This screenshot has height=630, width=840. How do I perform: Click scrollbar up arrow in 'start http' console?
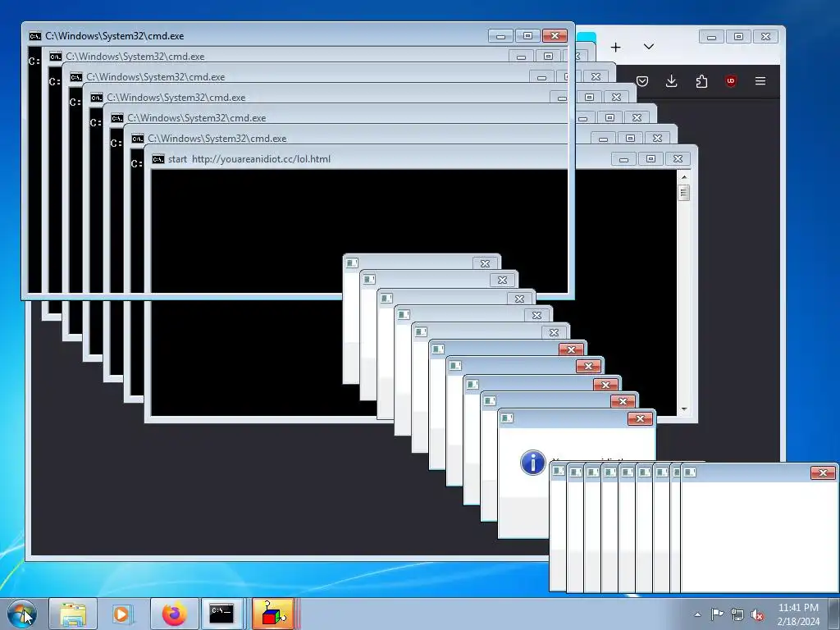point(684,177)
